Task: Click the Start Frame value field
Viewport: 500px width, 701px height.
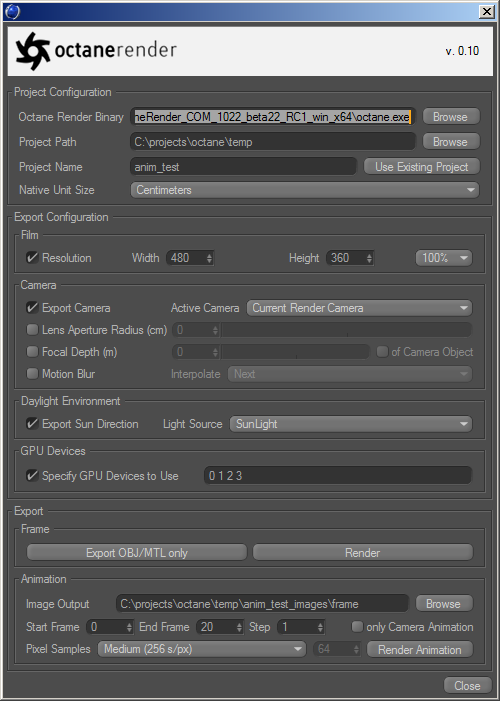Action: [106, 627]
